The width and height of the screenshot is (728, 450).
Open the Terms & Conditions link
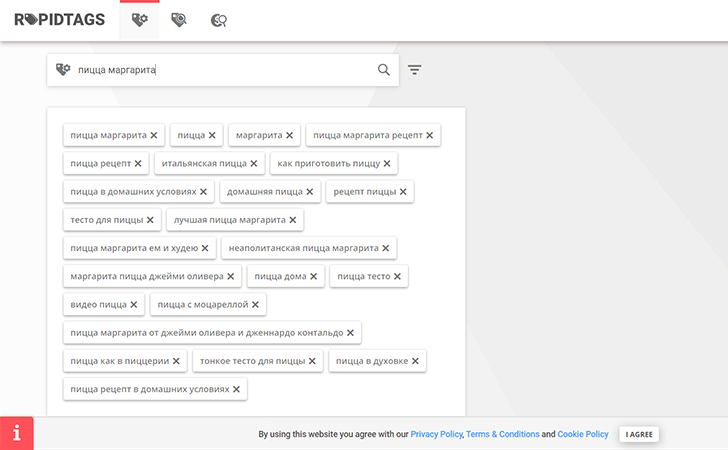pos(502,435)
